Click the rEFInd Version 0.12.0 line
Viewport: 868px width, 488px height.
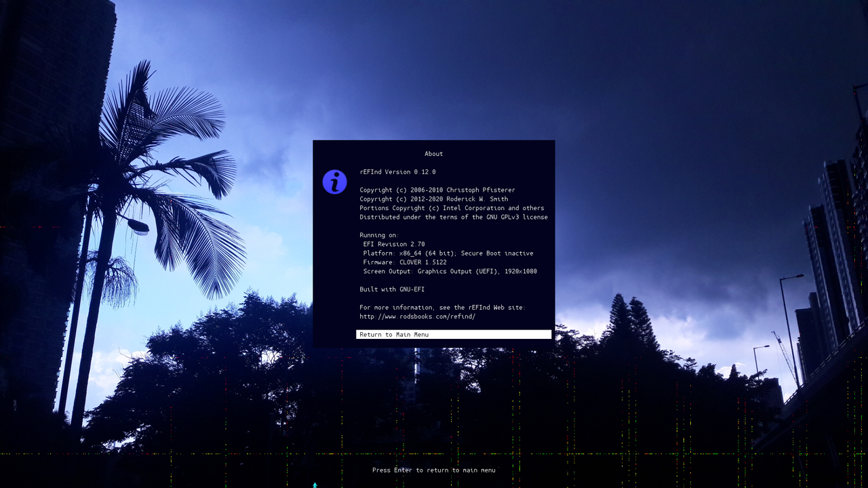click(x=397, y=172)
